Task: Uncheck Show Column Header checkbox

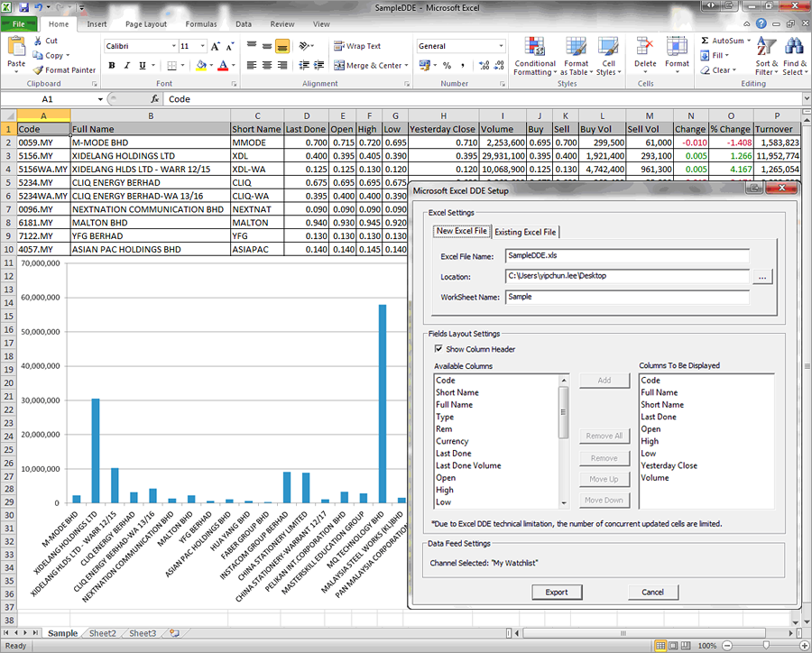Action: (438, 349)
